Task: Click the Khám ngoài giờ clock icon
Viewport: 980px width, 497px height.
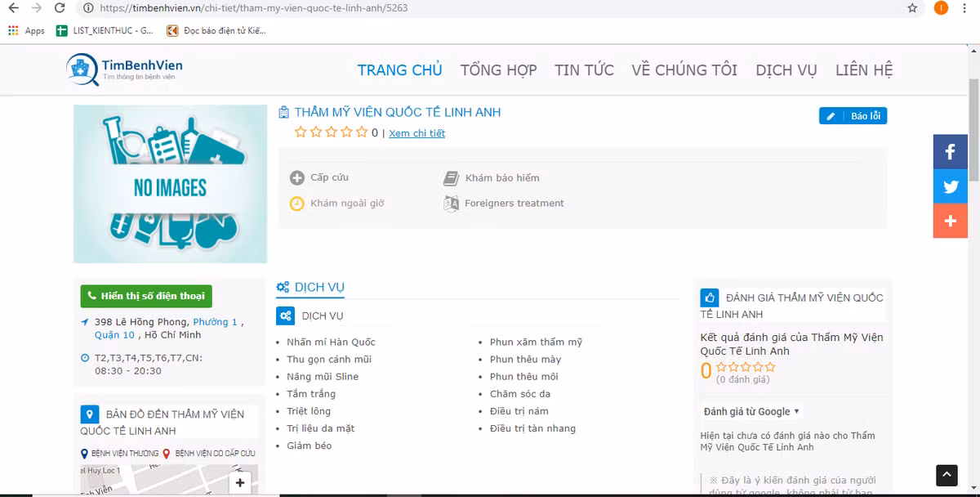Action: (x=295, y=203)
